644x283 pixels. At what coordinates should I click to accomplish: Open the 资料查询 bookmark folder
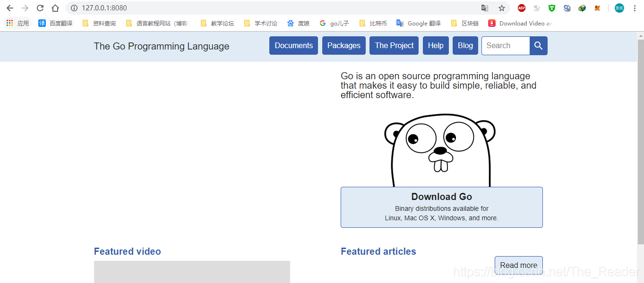99,23
